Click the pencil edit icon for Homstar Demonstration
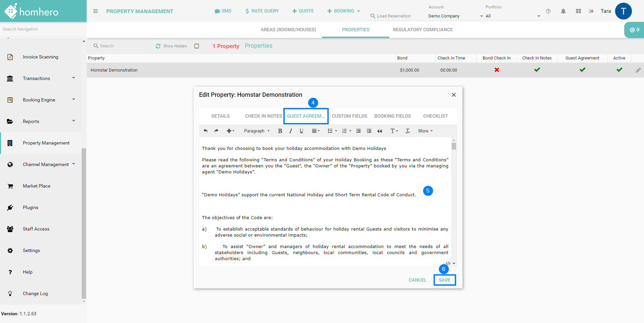Image resolution: width=644 pixels, height=323 pixels. pos(638,70)
